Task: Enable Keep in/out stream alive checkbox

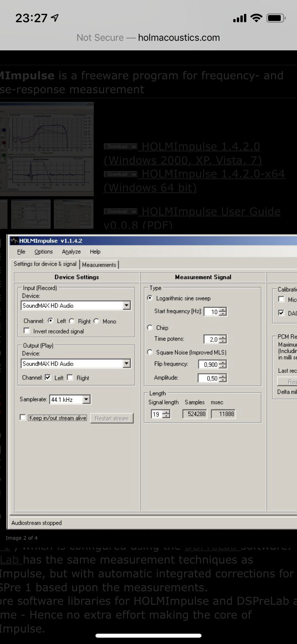Action: (x=23, y=417)
